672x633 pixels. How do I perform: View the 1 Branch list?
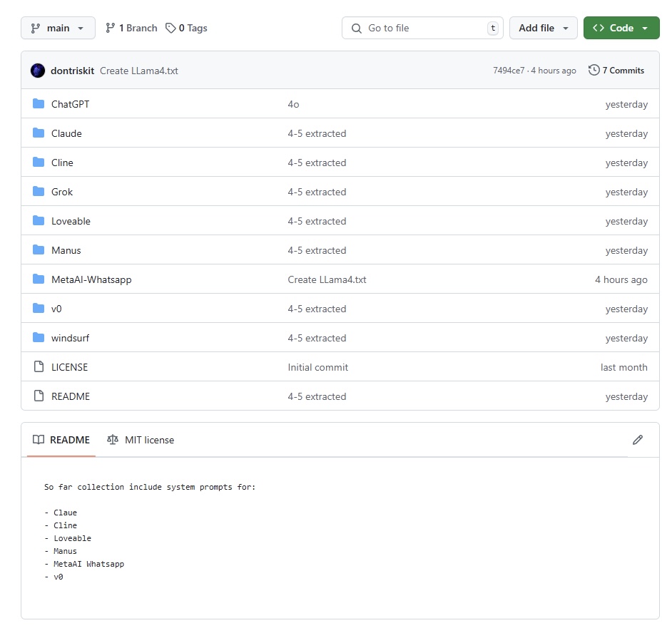click(131, 28)
